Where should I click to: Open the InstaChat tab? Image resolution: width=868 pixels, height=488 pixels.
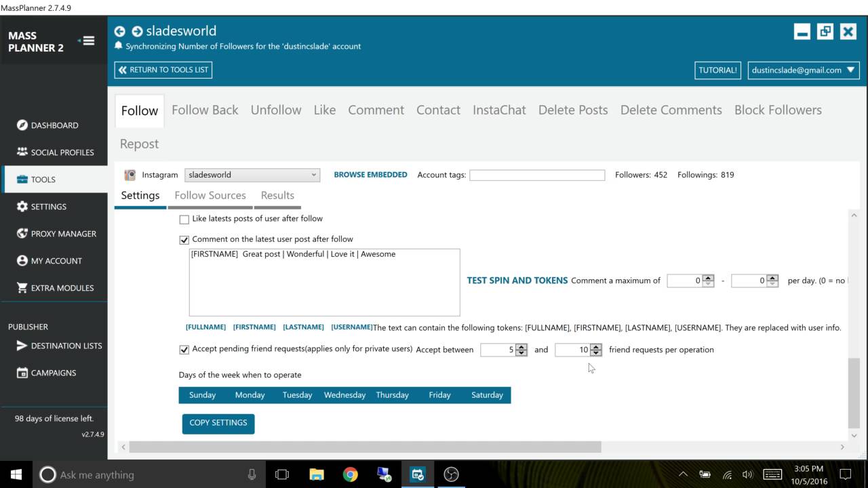click(499, 110)
